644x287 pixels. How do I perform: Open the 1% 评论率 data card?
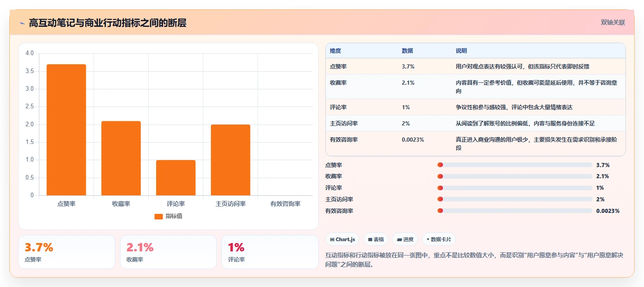270,252
